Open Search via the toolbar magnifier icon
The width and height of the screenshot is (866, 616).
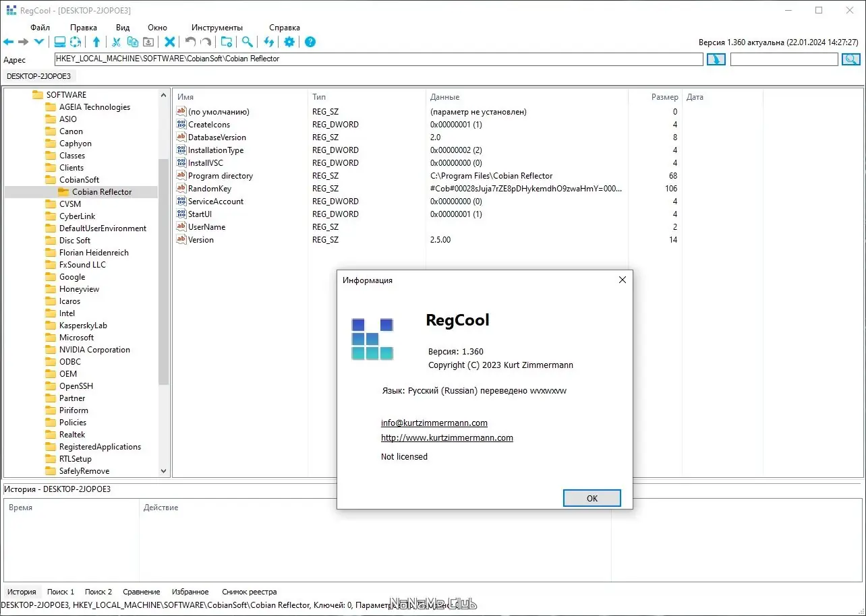(x=248, y=42)
